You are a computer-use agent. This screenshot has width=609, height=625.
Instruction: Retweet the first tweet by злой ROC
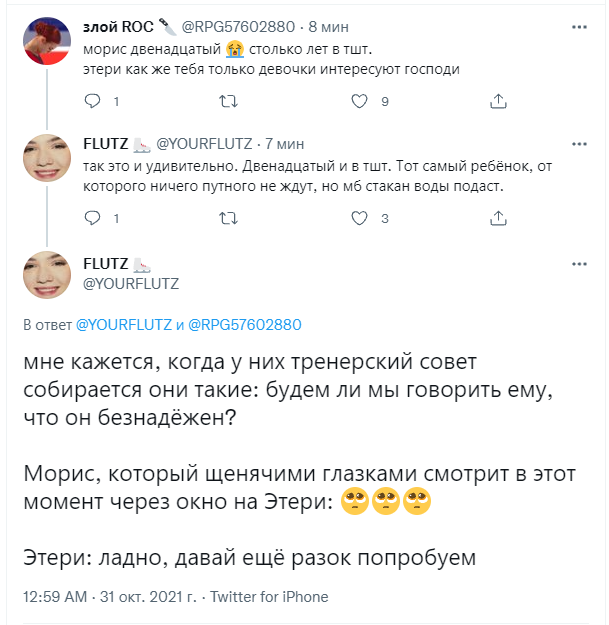tap(227, 101)
